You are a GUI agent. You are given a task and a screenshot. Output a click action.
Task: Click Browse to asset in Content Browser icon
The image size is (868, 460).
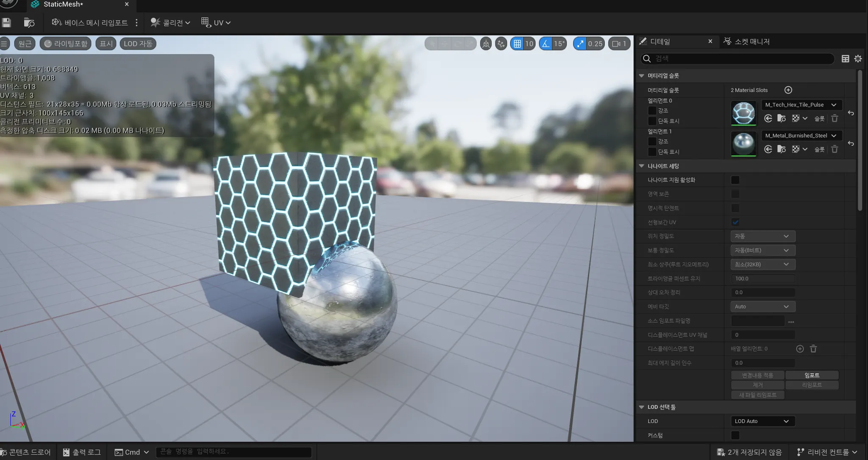tap(29, 23)
